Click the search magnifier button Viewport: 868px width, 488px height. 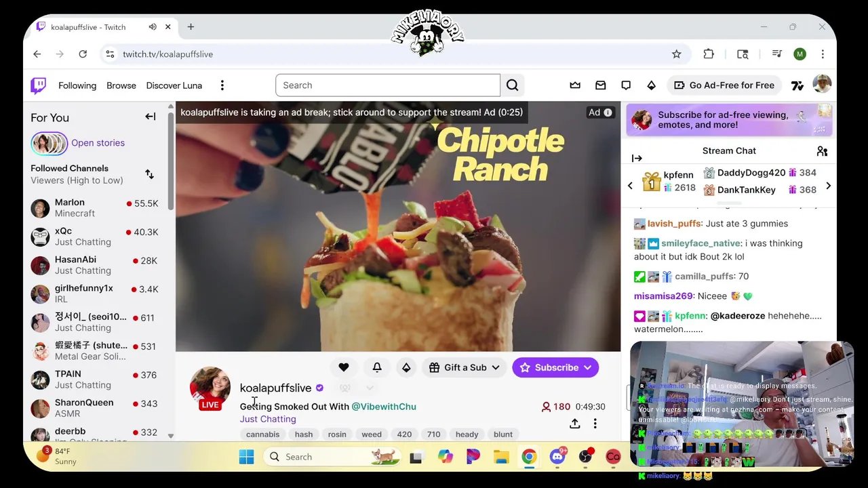click(x=512, y=85)
